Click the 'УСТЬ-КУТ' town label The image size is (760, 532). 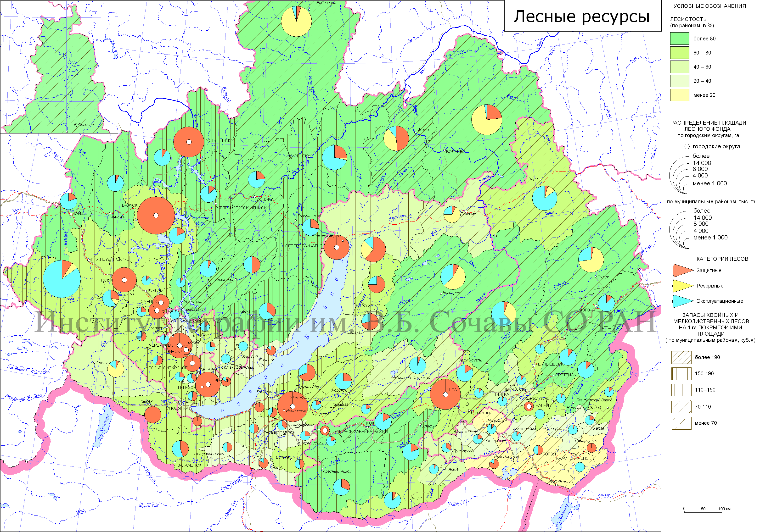tap(266, 199)
